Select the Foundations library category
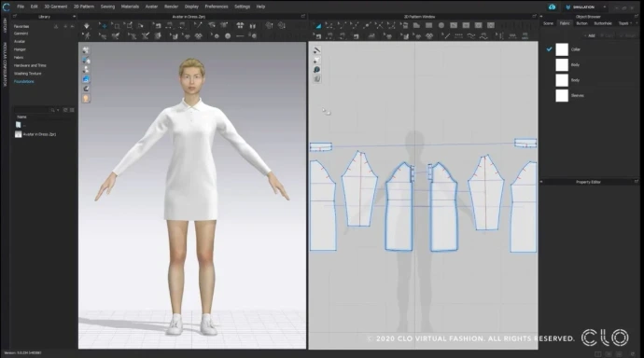This screenshot has height=358, width=644. [24, 82]
